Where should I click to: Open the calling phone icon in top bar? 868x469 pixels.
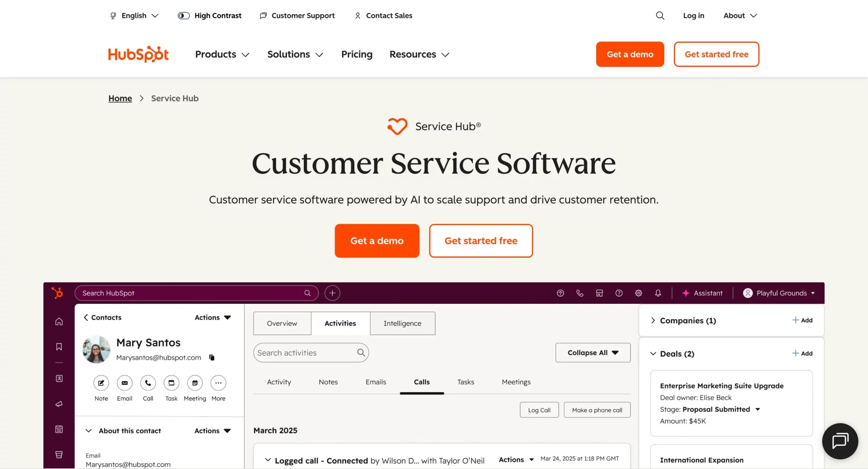580,293
